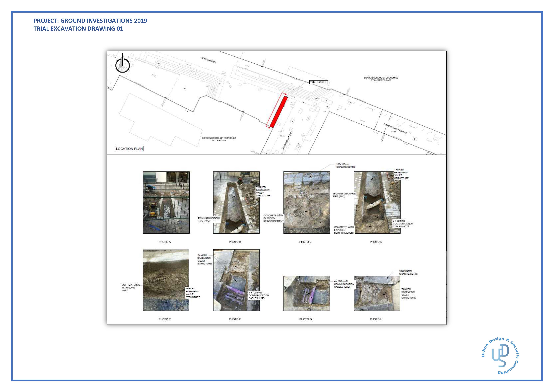Click the Clare Market street label

pyautogui.click(x=209, y=60)
